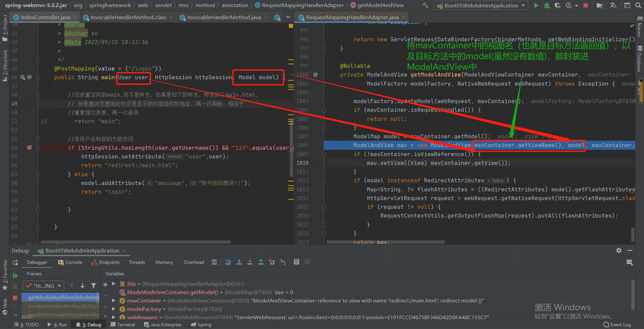The width and height of the screenshot is (644, 329).
Task: Click the Step Out debugger icon
Action: tap(261, 262)
